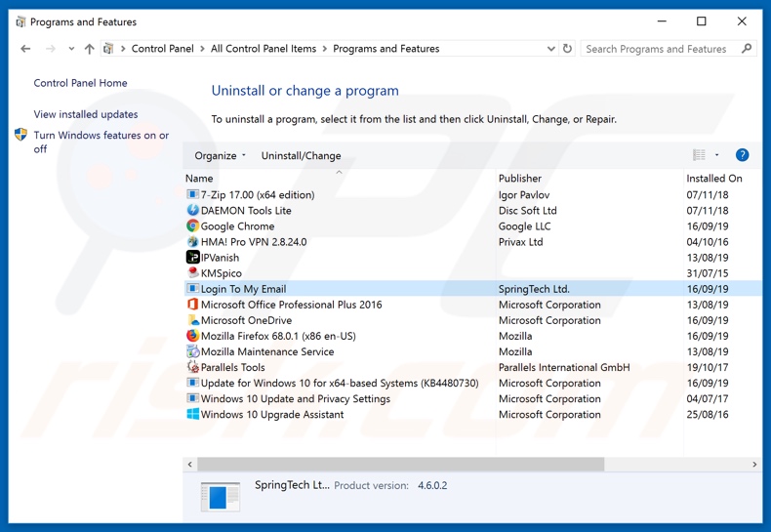Select Mozilla Firefox 68.0.1 entry name
Screen dimensions: 771x532
278,337
